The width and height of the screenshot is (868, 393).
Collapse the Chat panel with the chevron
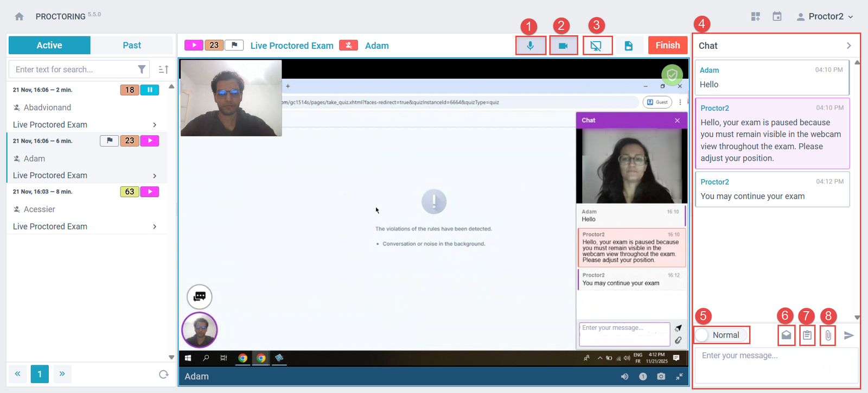(848, 46)
